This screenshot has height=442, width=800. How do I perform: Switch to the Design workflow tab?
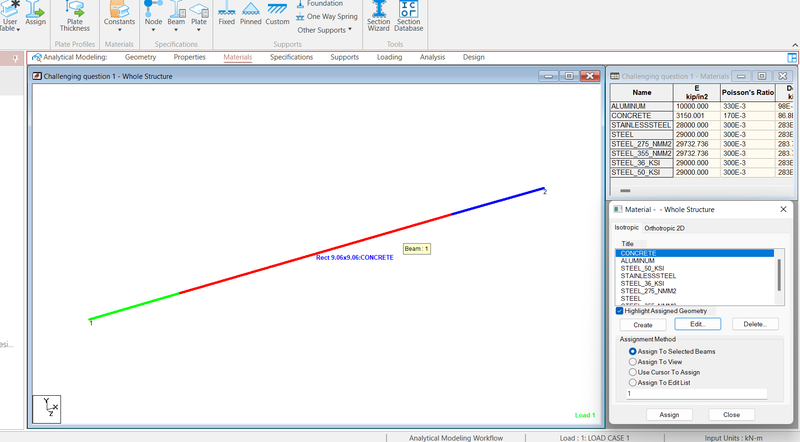[x=473, y=57]
